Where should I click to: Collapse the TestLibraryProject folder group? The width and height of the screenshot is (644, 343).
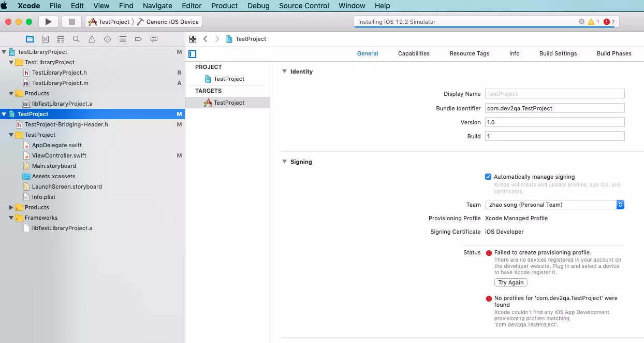(x=11, y=62)
